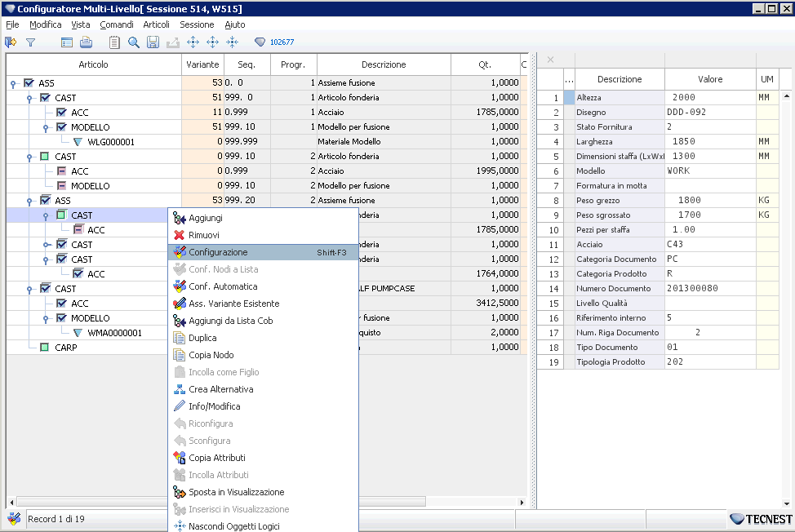The width and height of the screenshot is (795, 532).
Task: Click the Variante column header
Action: [202, 64]
